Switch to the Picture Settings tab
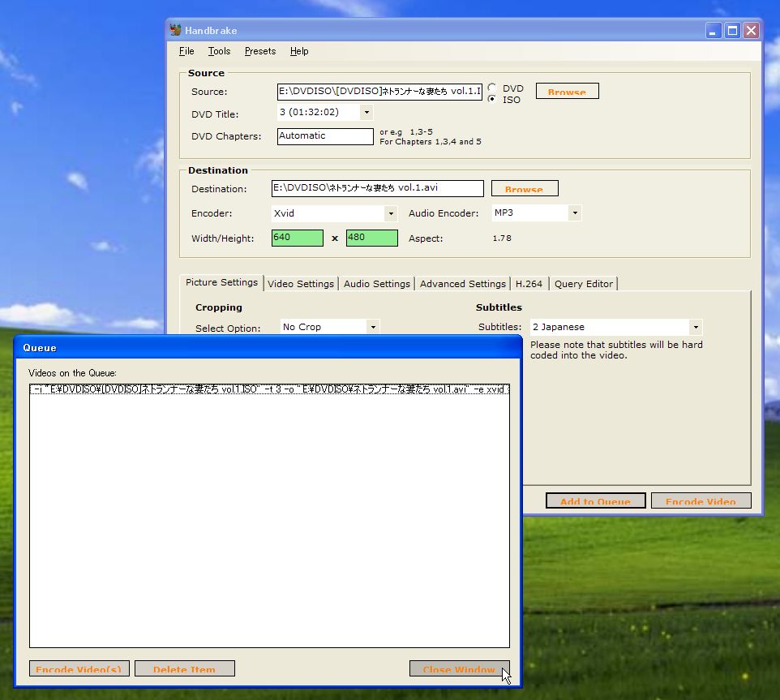The image size is (780, 700). point(221,282)
